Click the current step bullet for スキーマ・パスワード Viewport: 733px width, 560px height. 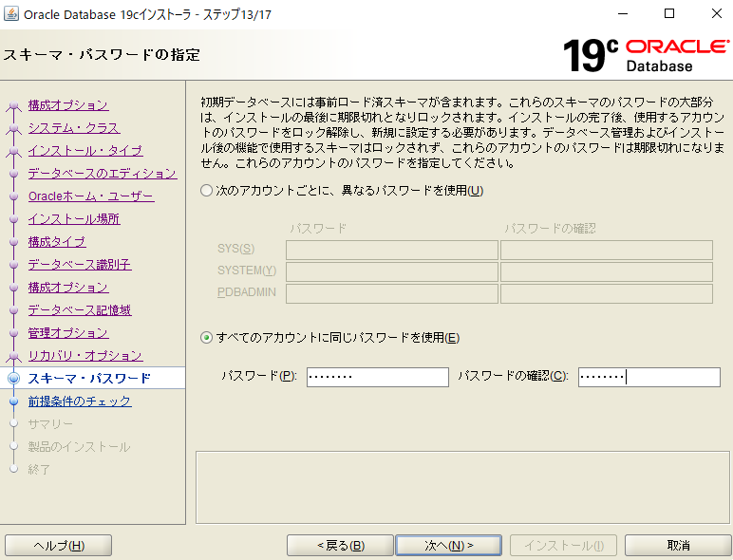click(13, 378)
